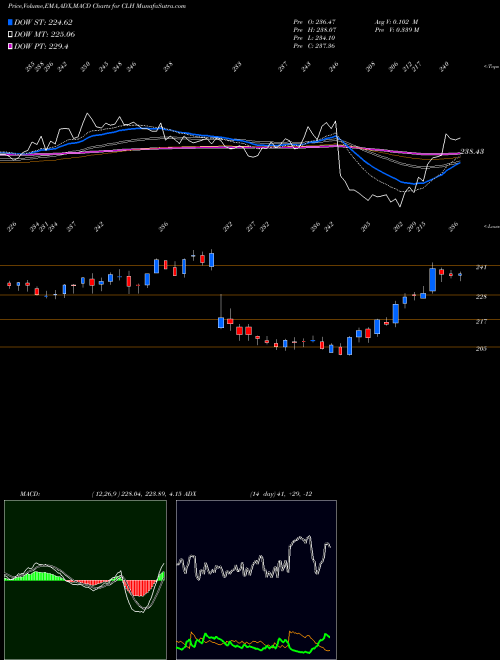Viewport: 500px width, 660px height.
Task: Click the large blue candle touching the 241 line
Action: click(432, 279)
